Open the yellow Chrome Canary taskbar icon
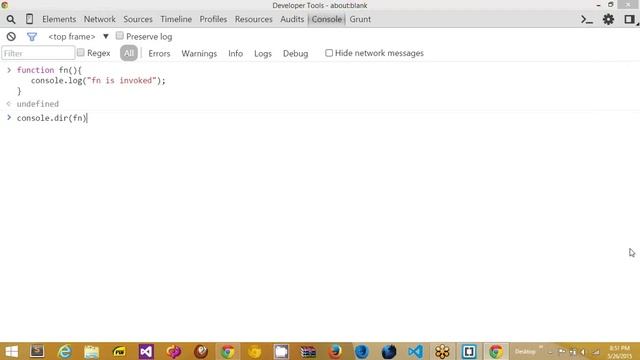640x360 pixels. click(x=254, y=351)
